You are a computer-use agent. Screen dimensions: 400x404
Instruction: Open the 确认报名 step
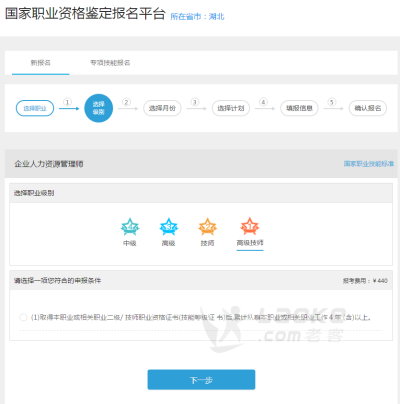point(368,108)
